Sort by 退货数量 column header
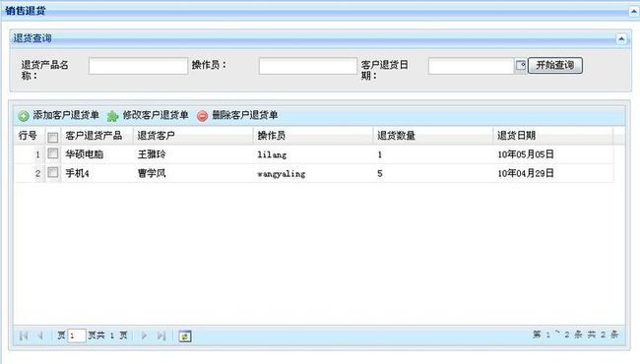Viewport: 640px width, 364px height. tap(433, 136)
